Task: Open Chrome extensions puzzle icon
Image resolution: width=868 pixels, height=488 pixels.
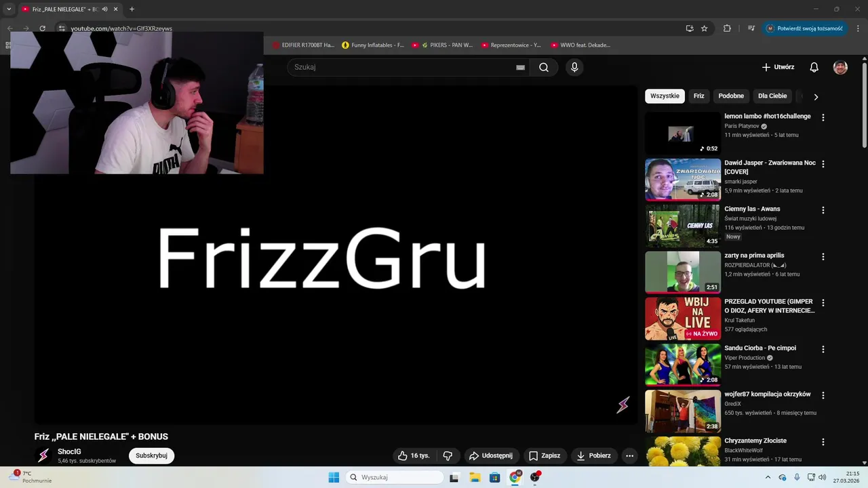Action: pos(727,28)
